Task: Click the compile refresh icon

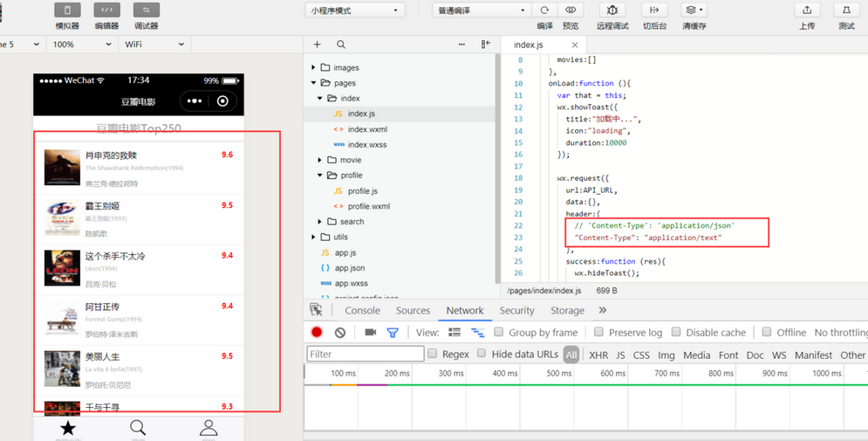Action: point(544,10)
